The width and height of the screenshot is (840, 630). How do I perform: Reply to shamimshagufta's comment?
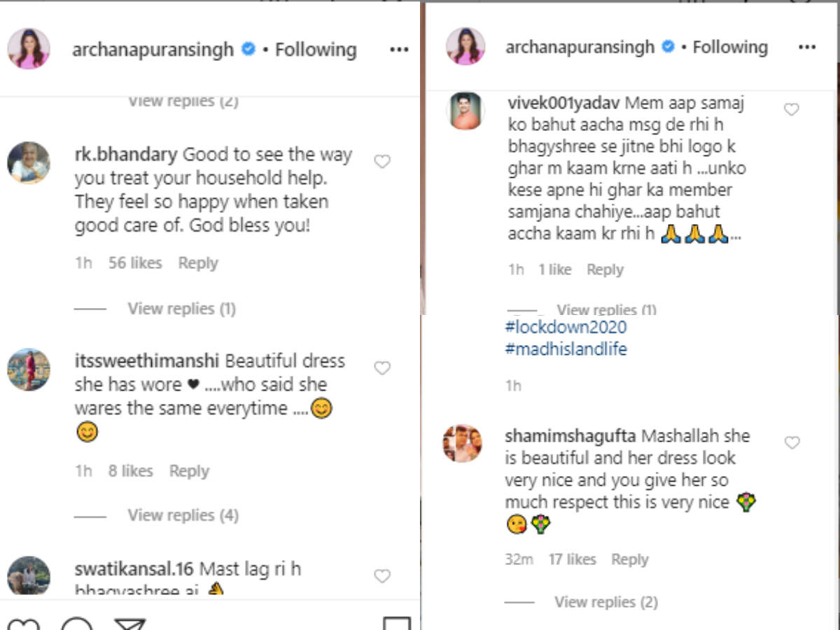pyautogui.click(x=630, y=559)
